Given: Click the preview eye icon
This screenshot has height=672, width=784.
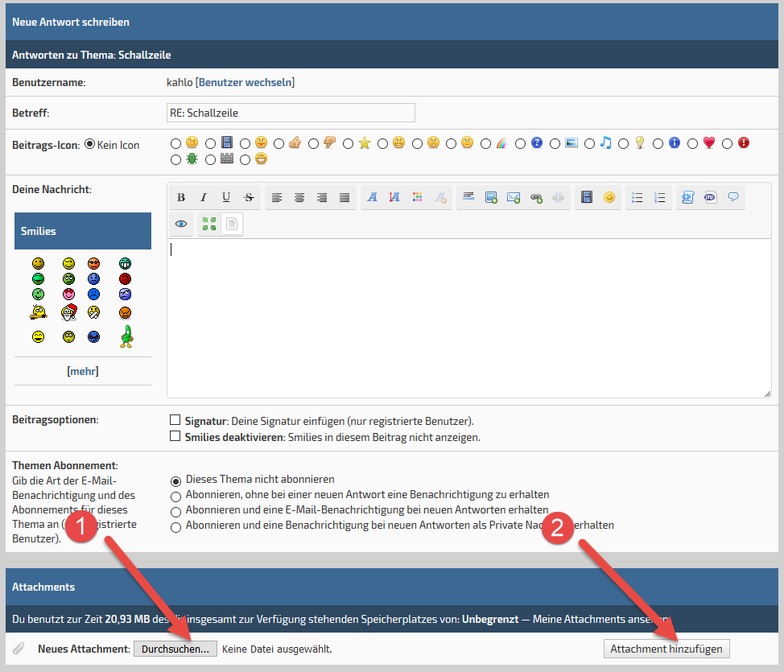Looking at the screenshot, I should (181, 225).
